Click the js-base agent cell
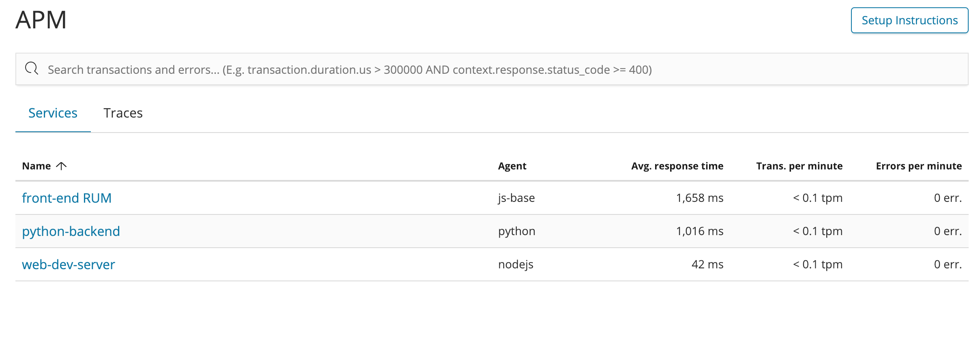Image resolution: width=980 pixels, height=347 pixels. 516,198
